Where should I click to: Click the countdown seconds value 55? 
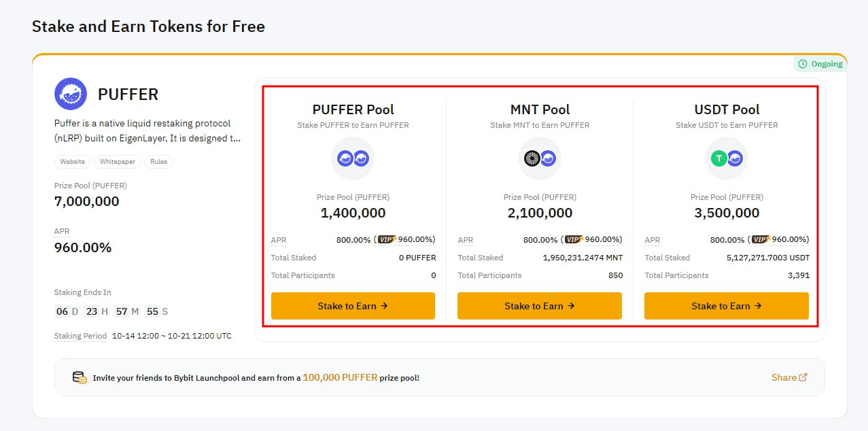(152, 311)
